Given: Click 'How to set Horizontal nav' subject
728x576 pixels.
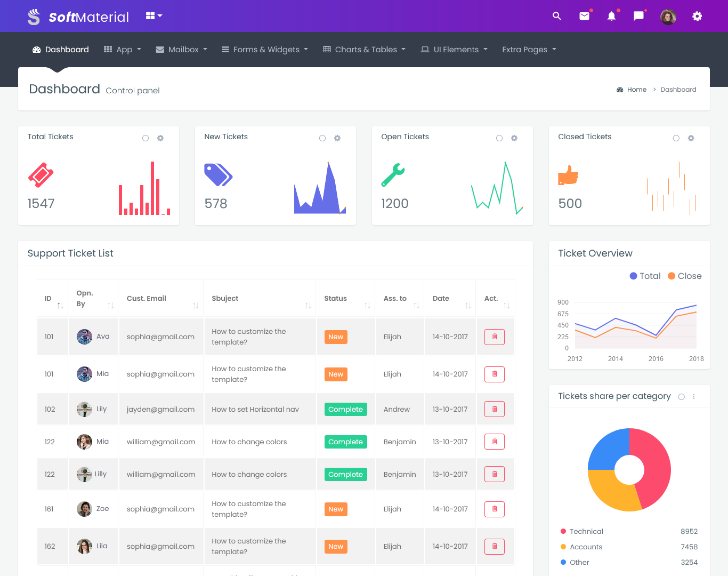Looking at the screenshot, I should point(255,410).
